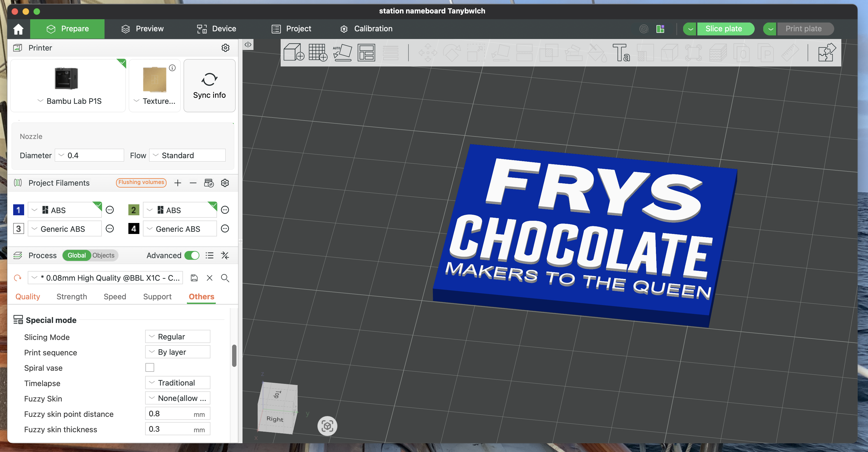Select filament 4 black color swatch
The height and width of the screenshot is (452, 868).
click(134, 229)
